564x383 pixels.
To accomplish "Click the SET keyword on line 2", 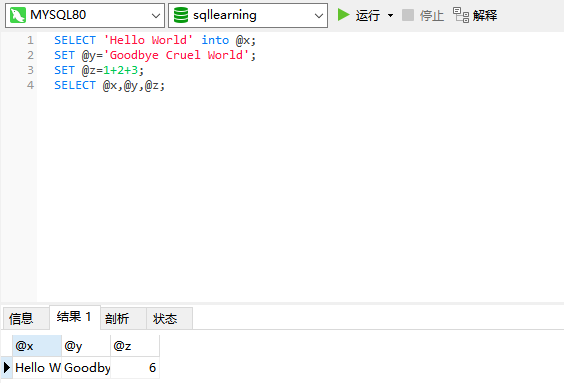I will click(64, 55).
